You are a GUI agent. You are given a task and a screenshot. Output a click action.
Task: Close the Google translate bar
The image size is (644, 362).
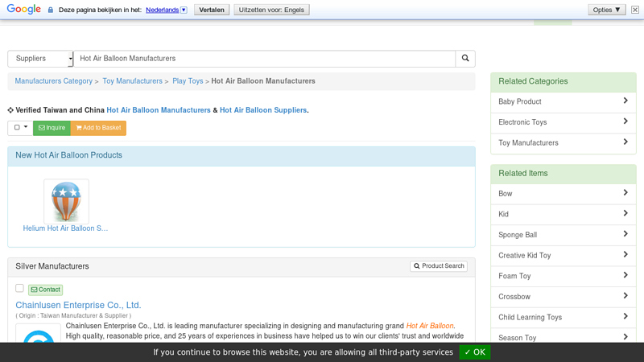click(x=635, y=10)
